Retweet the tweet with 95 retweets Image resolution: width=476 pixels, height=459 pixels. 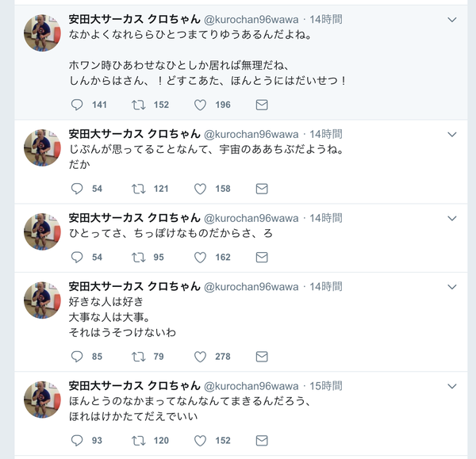138,257
